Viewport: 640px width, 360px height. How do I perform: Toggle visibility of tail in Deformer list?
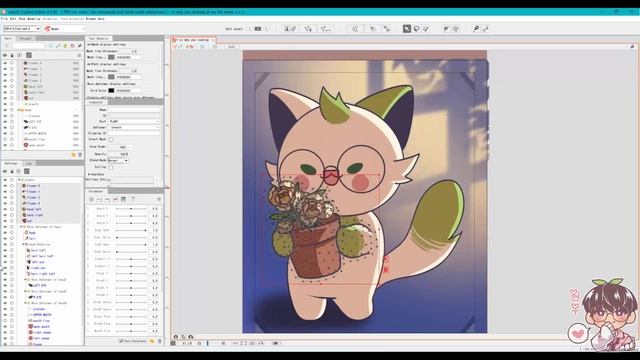tap(5, 238)
